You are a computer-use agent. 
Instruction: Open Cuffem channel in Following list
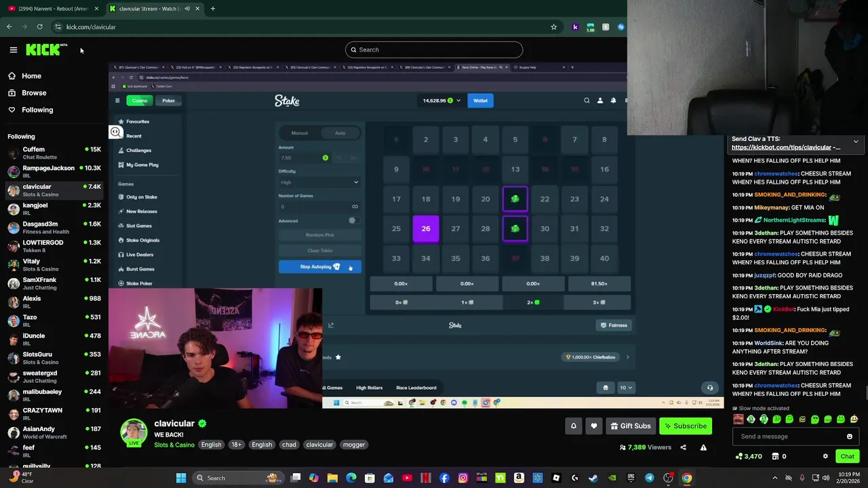(54, 152)
